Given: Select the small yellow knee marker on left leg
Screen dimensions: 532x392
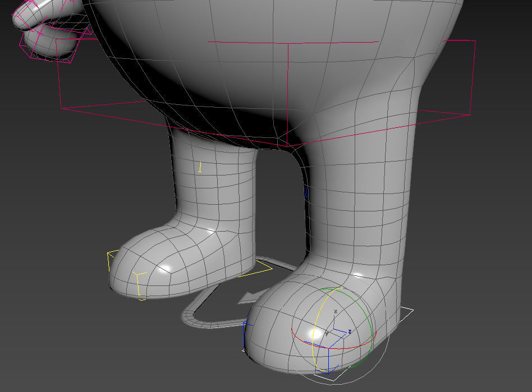Looking at the screenshot, I should (x=200, y=167).
